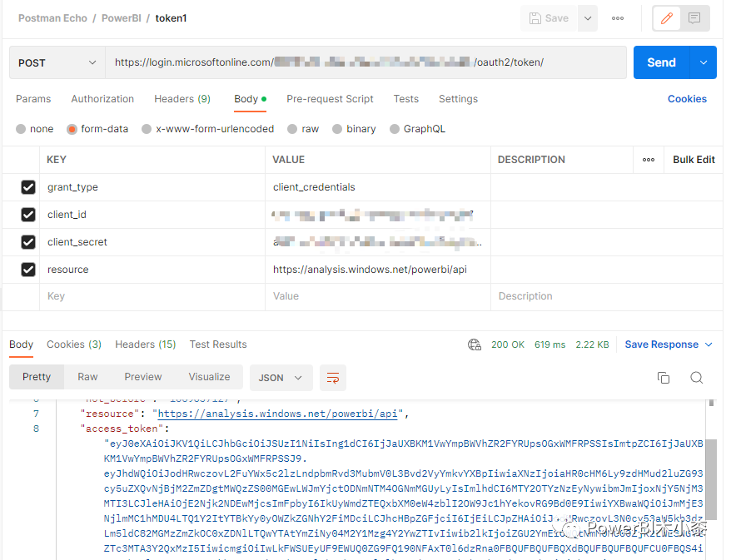Click the blue Send button
This screenshot has width=731, height=560.
coord(662,62)
